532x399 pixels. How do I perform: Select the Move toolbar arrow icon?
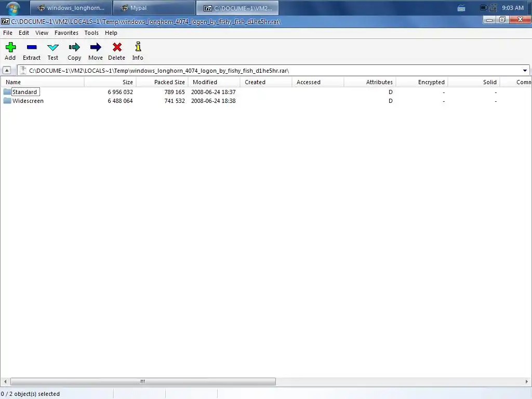(96, 47)
